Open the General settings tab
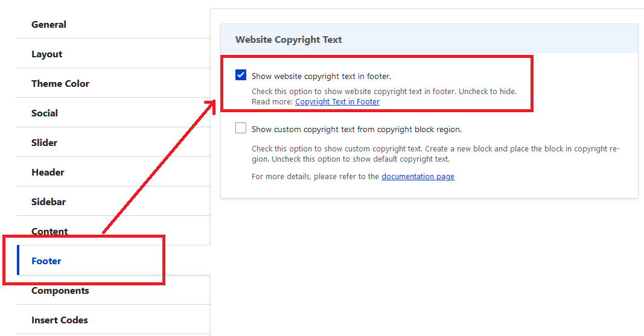 [x=49, y=25]
